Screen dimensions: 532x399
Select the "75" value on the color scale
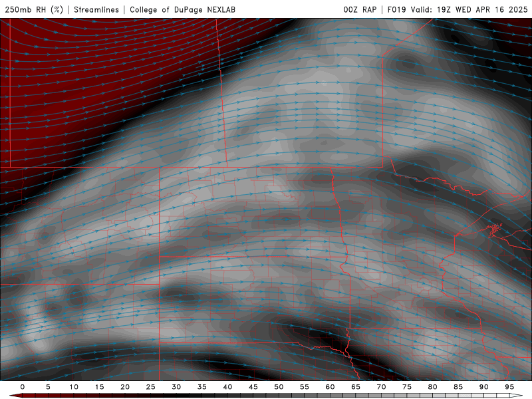click(407, 387)
